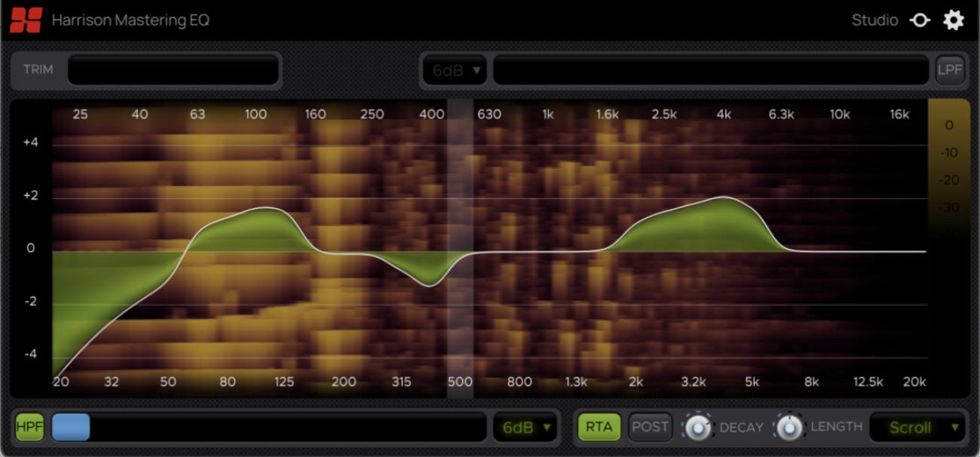
Task: Click the TRIM label
Action: coord(38,69)
